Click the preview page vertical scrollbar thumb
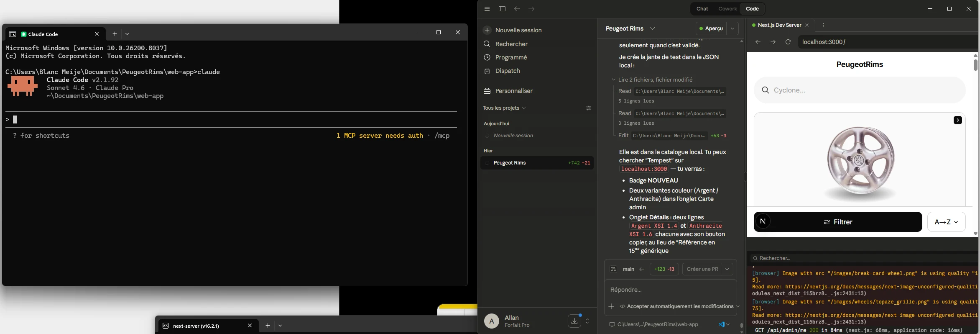Viewport: 980px width, 334px height. pos(975,65)
